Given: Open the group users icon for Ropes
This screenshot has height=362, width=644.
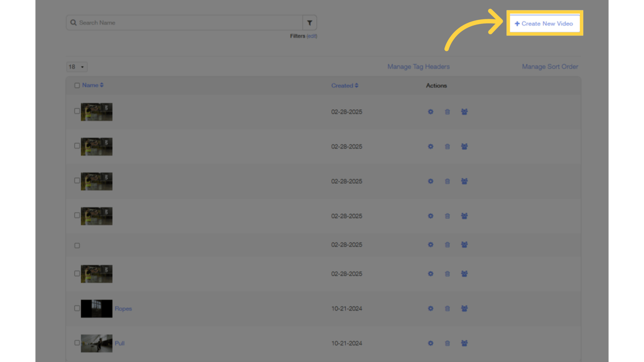Looking at the screenshot, I should (464, 309).
